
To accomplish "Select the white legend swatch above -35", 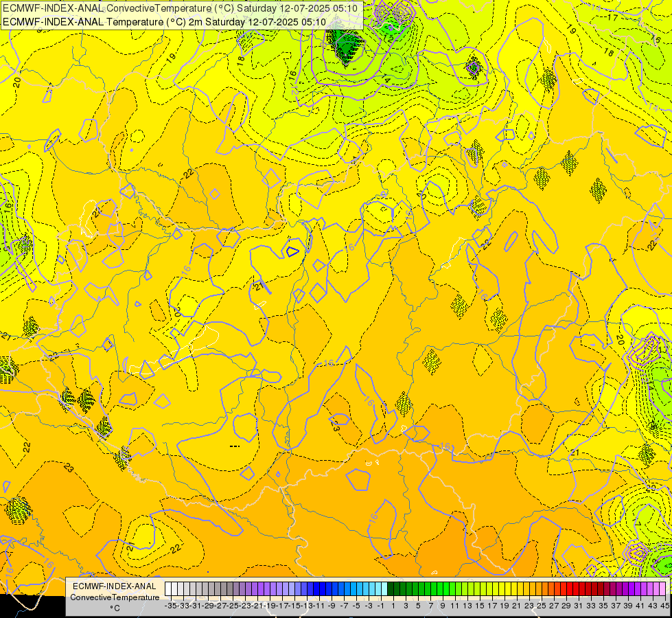I will (x=168, y=589).
